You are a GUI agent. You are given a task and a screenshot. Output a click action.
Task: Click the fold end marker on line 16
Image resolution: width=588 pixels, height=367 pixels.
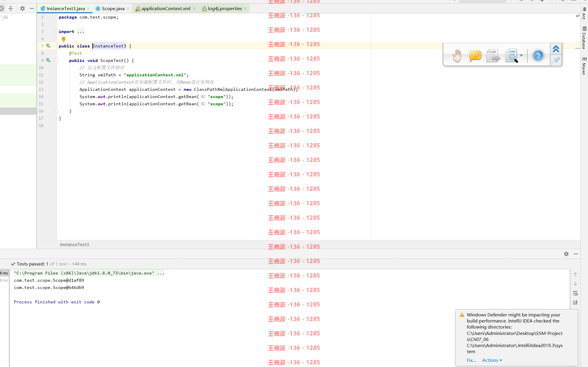click(x=57, y=111)
